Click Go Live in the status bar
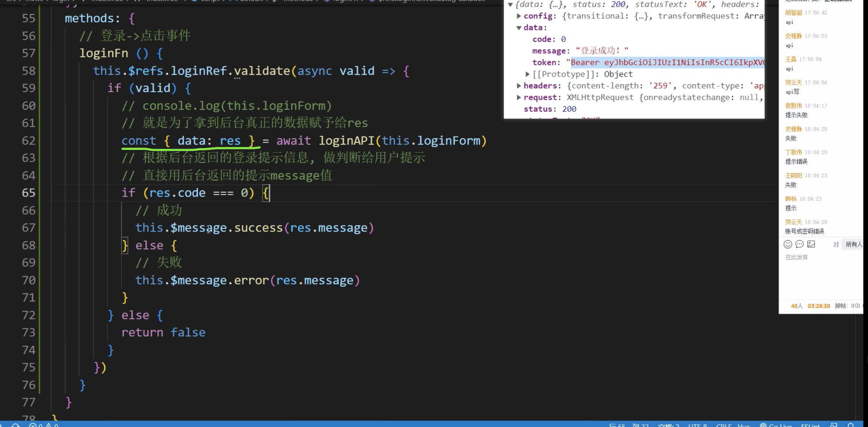The width and height of the screenshot is (868, 427). (776, 425)
